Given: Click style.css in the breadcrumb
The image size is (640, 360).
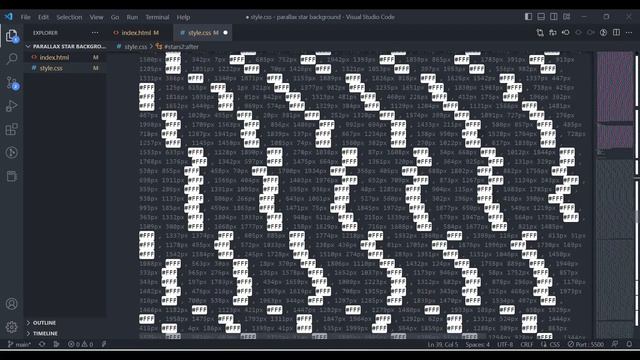Looking at the screenshot, I should (x=136, y=47).
